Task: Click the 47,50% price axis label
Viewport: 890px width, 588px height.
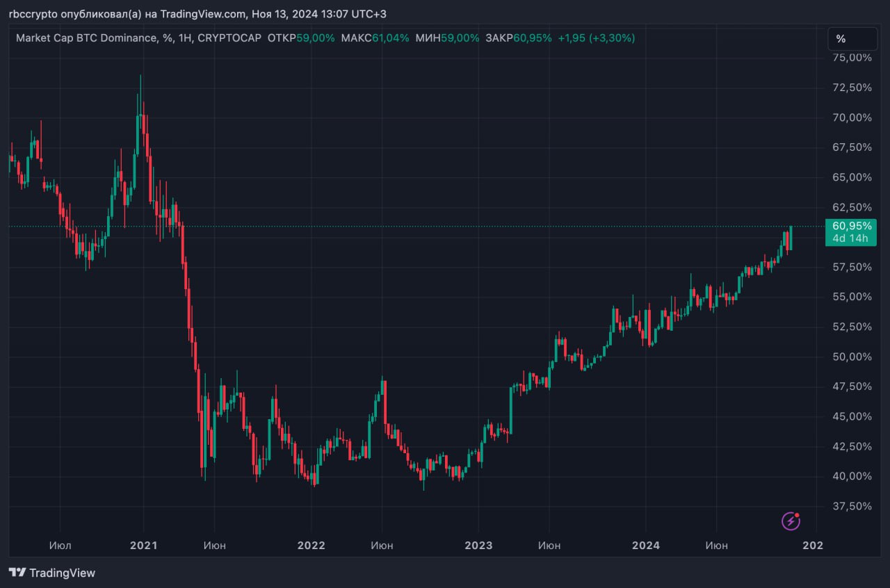Action: click(x=851, y=386)
